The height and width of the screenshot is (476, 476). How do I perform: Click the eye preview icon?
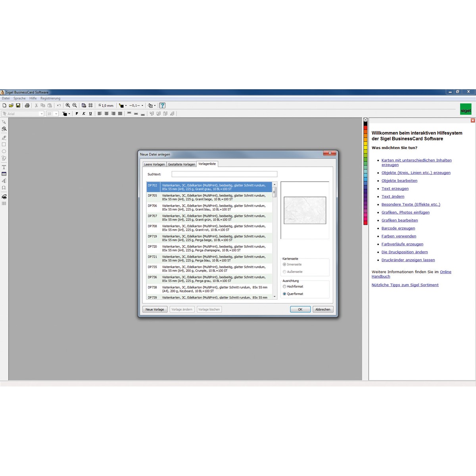(x=4, y=197)
